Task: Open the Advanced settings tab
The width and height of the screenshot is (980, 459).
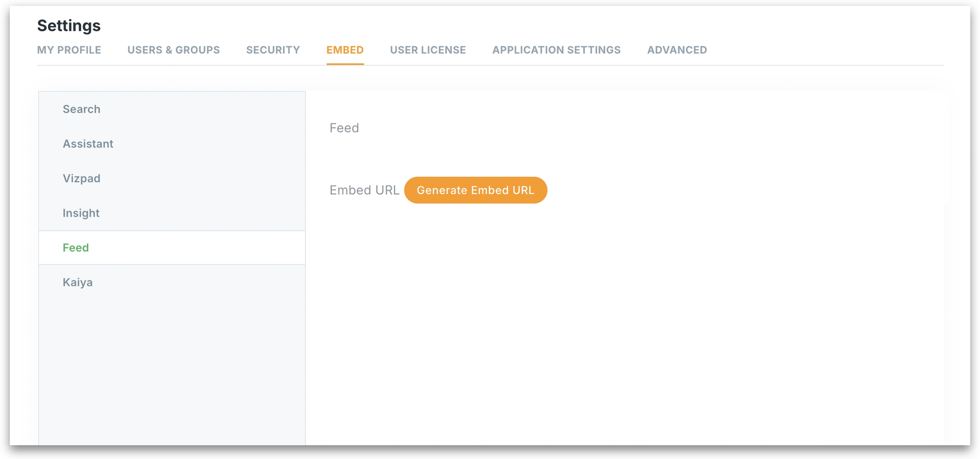Action: pos(677,50)
